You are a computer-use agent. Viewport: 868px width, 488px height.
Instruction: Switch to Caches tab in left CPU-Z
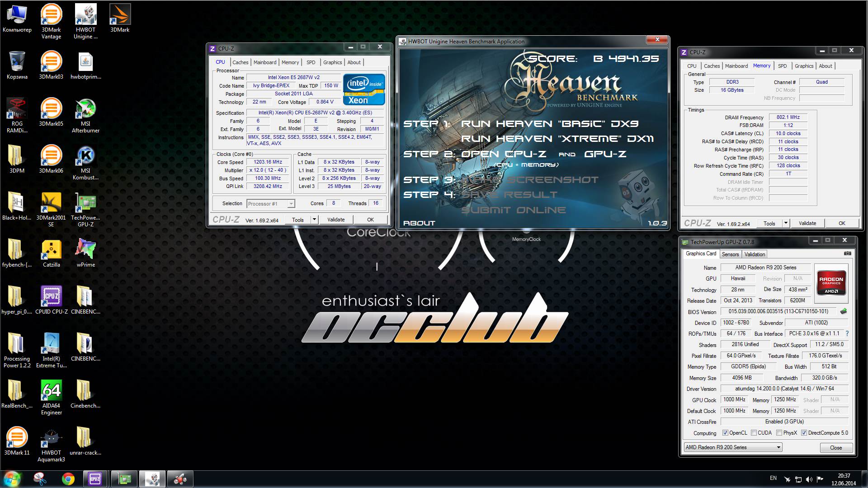point(240,62)
